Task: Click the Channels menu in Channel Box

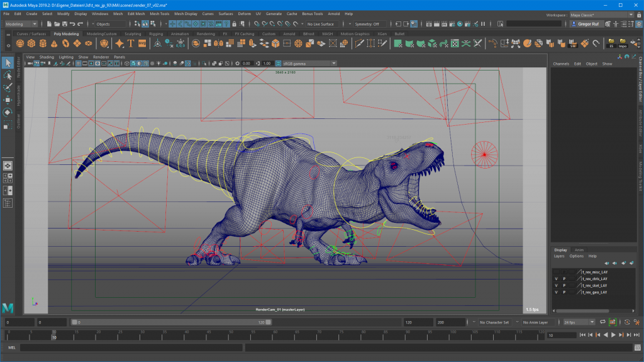Action: (561, 64)
